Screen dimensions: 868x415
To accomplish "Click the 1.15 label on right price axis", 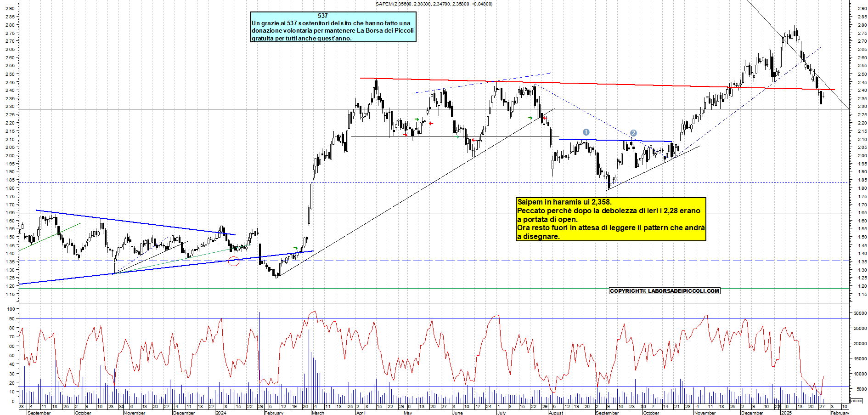I will pos(862,294).
